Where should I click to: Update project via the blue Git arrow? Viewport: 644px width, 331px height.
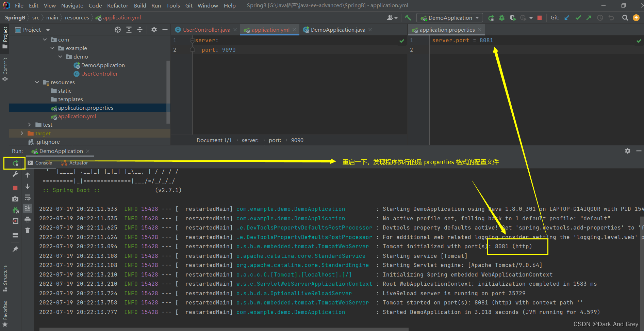567,18
